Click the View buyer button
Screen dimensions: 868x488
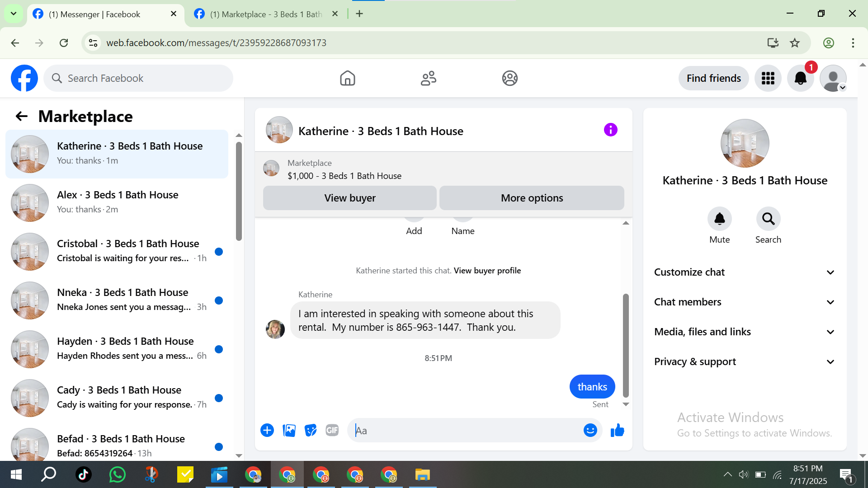tap(349, 198)
